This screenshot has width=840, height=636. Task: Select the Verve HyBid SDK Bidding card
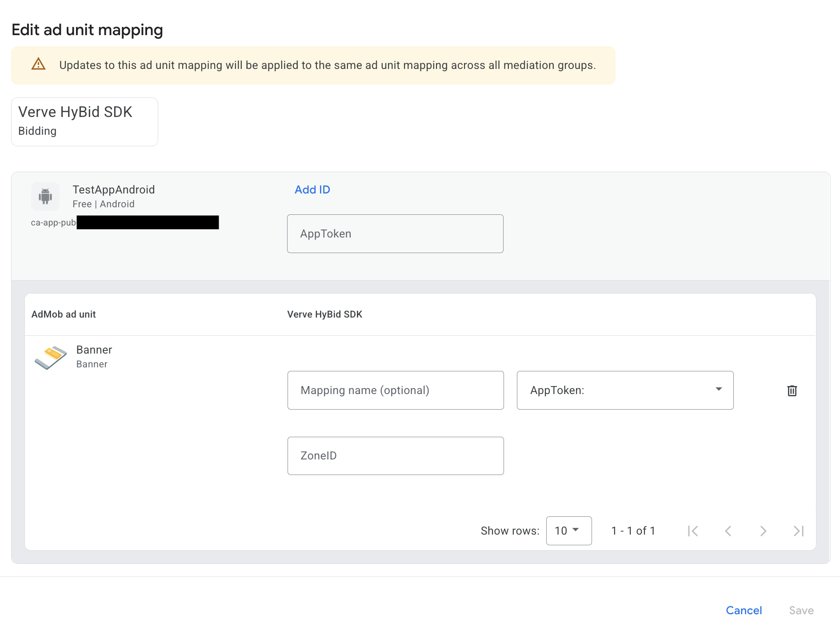pyautogui.click(x=84, y=121)
